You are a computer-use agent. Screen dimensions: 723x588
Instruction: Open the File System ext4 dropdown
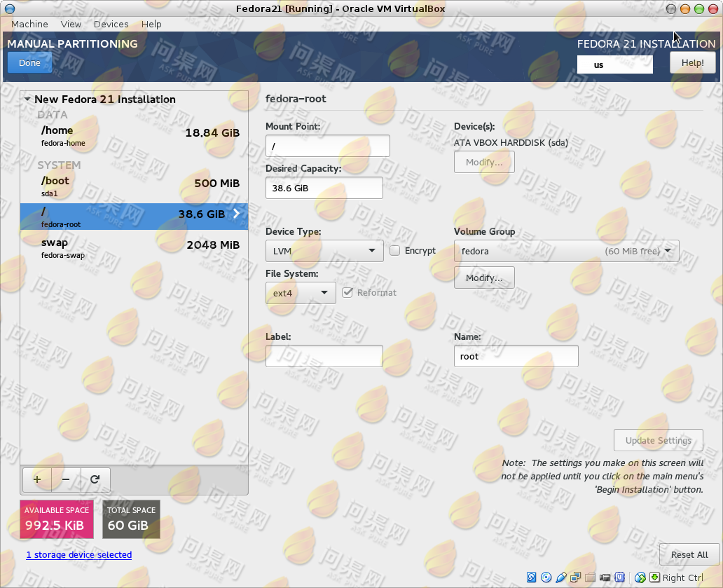click(301, 293)
